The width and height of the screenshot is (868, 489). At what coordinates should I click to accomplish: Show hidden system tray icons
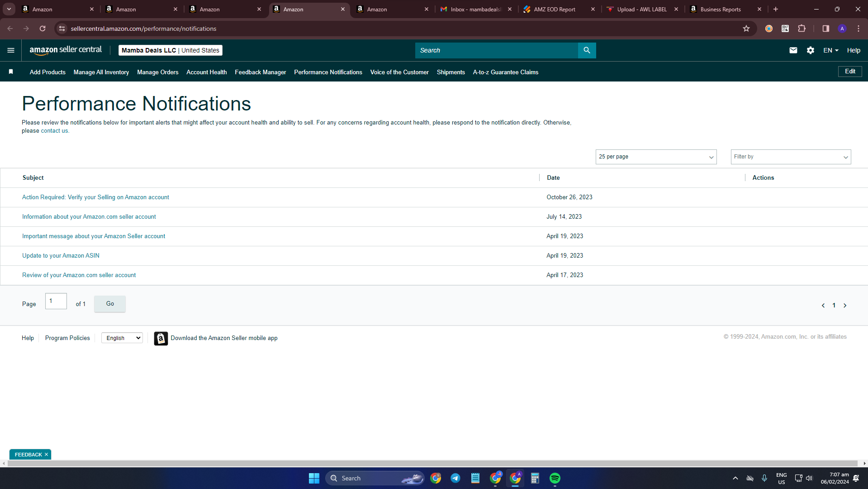[735, 478]
